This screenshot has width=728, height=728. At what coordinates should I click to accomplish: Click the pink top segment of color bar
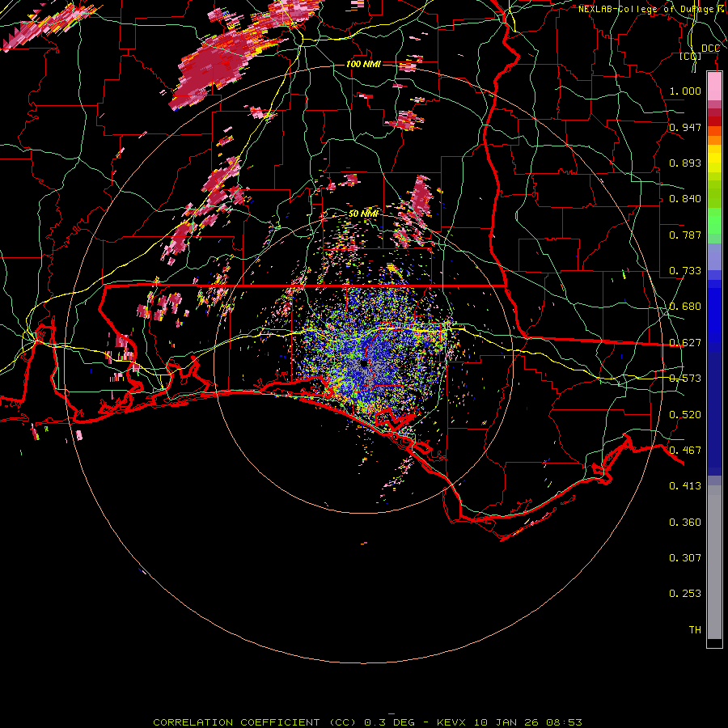pos(714,87)
